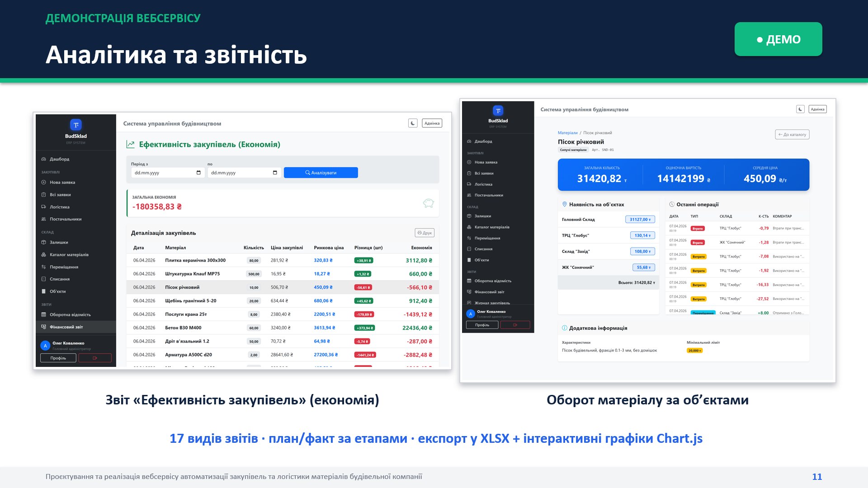Click the Сипучі матеріали category badge
The height and width of the screenshot is (488, 868).
pyautogui.click(x=573, y=150)
